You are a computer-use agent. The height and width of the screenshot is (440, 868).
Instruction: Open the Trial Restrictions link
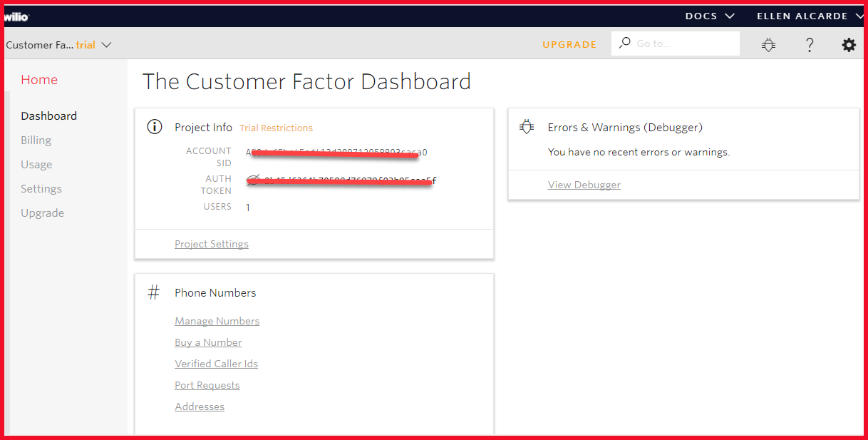click(x=277, y=128)
